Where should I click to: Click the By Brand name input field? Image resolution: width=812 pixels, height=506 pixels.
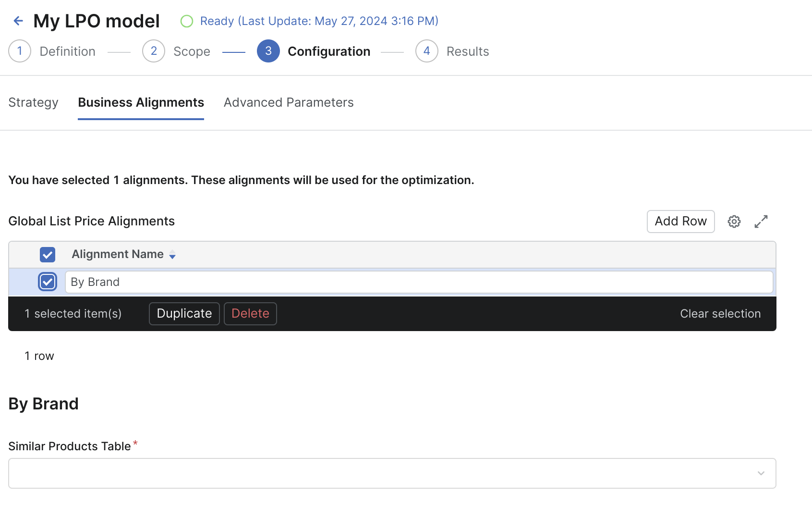click(419, 282)
